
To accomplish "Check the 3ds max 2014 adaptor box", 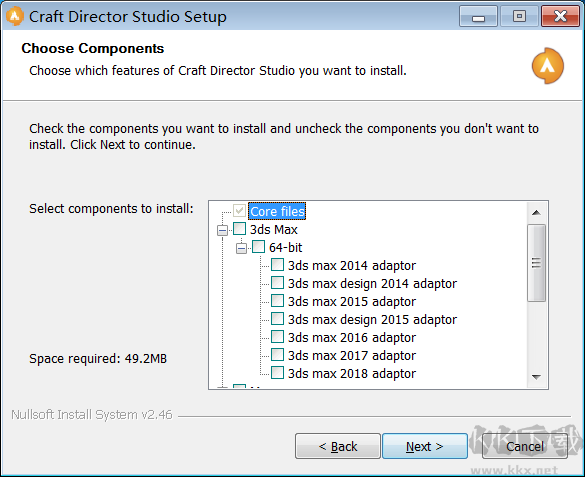I will (x=277, y=265).
